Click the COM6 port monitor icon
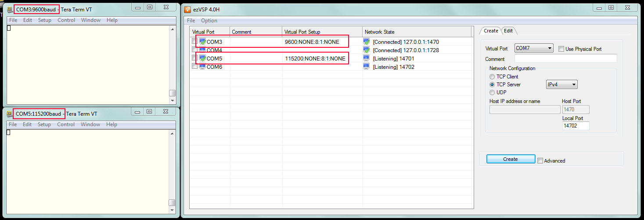Image resolution: width=644 pixels, height=220 pixels. pos(202,67)
